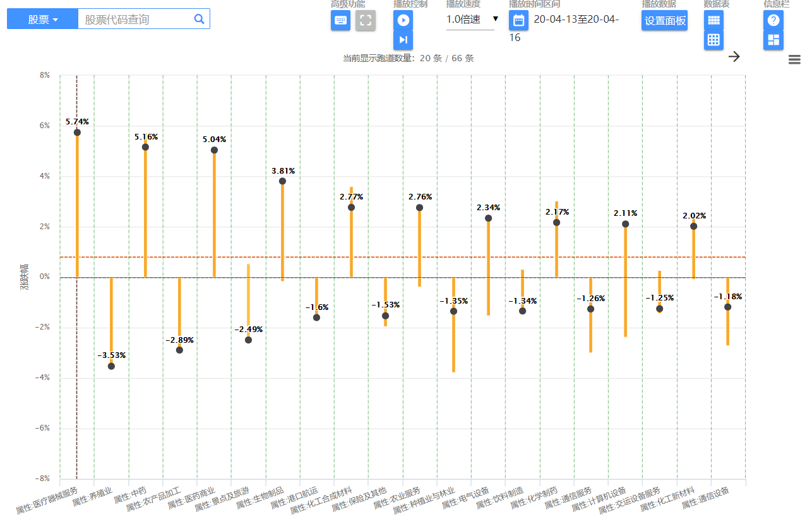Click the skip-to-next playback button
Viewport: 812px width, 529px height.
(x=403, y=40)
